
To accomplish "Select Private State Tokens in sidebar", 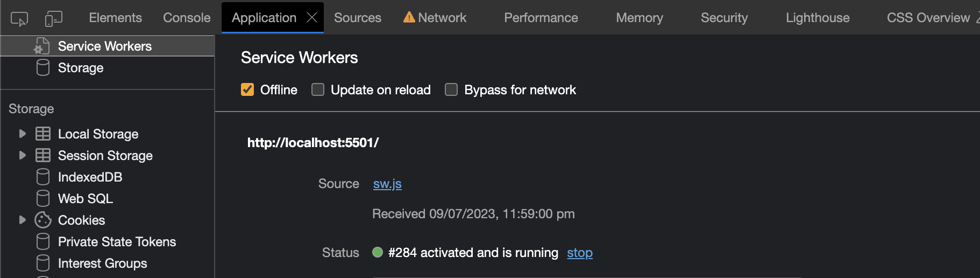I will 117,241.
